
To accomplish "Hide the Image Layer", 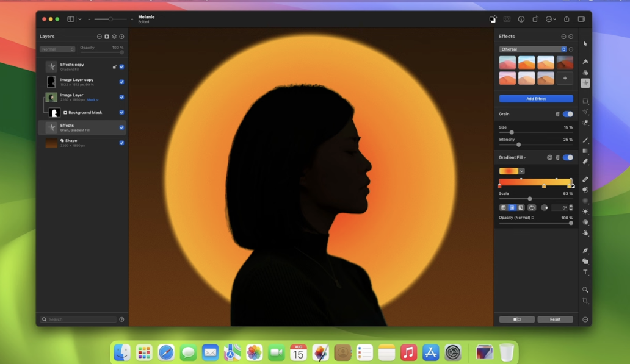I will click(121, 97).
